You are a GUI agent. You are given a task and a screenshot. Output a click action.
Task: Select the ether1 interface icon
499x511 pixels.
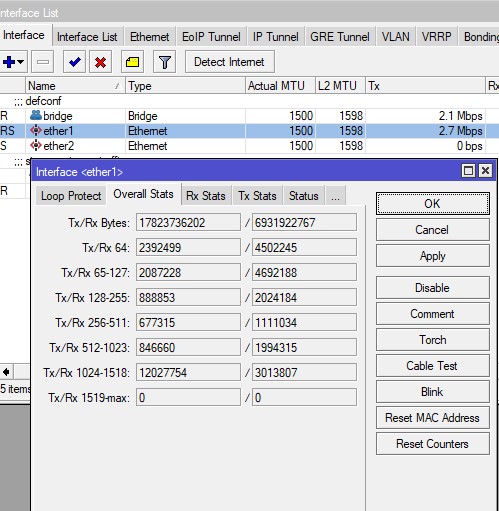click(36, 130)
